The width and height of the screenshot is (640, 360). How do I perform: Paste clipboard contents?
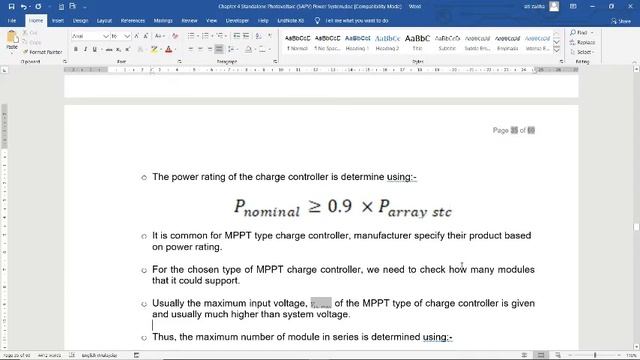[x=12, y=41]
